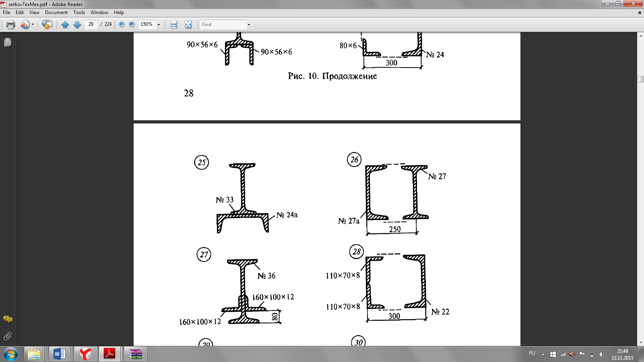Click the '№ 24' label at top
The image size is (644, 362).
[x=435, y=54]
